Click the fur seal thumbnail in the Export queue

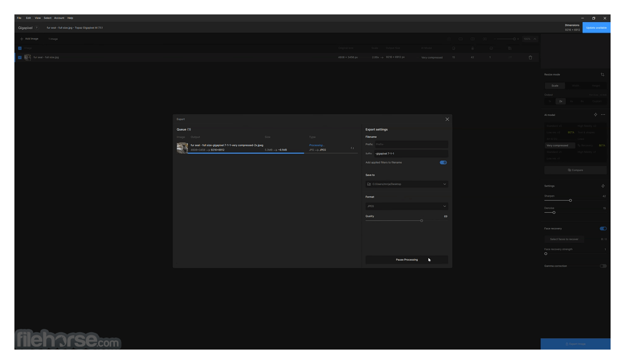point(182,148)
